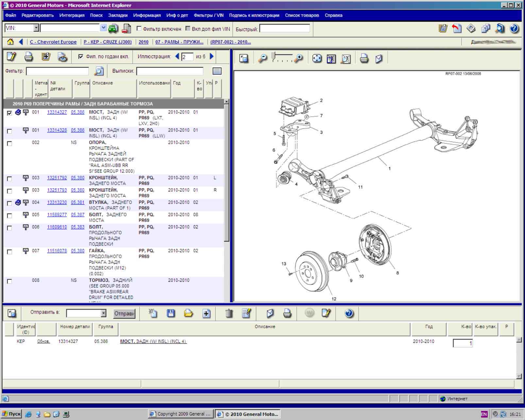This screenshot has height=420, width=525.
Task: Toggle the 'Фил. по годам вкл.' checkbox
Action: point(81,57)
